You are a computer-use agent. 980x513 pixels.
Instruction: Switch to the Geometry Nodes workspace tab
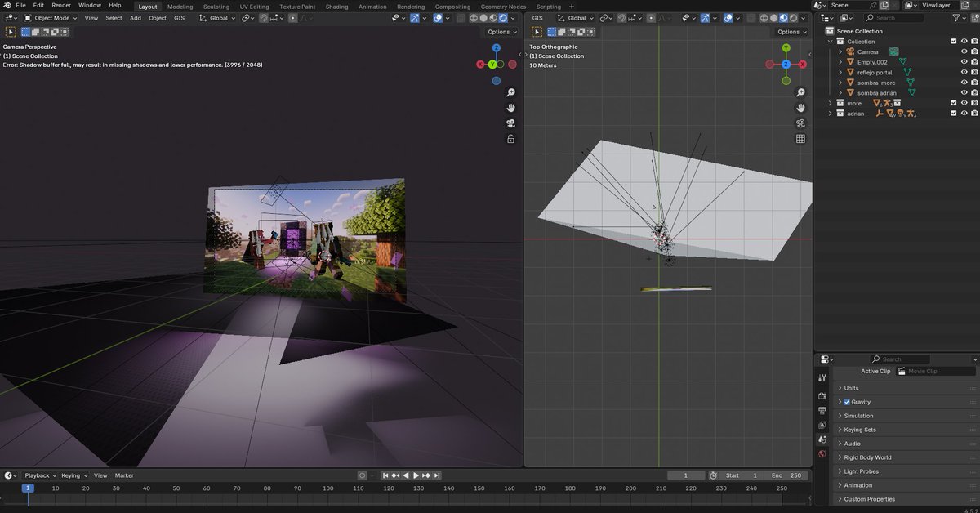click(503, 7)
